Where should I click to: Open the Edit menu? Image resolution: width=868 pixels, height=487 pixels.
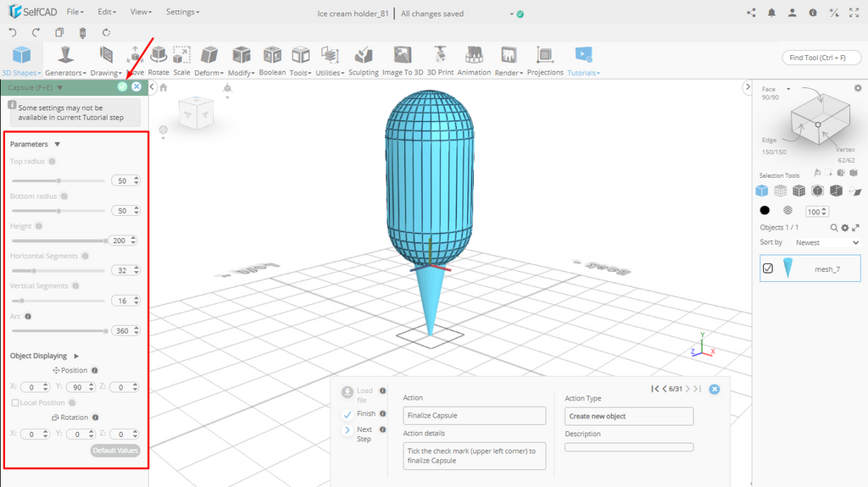coord(107,12)
